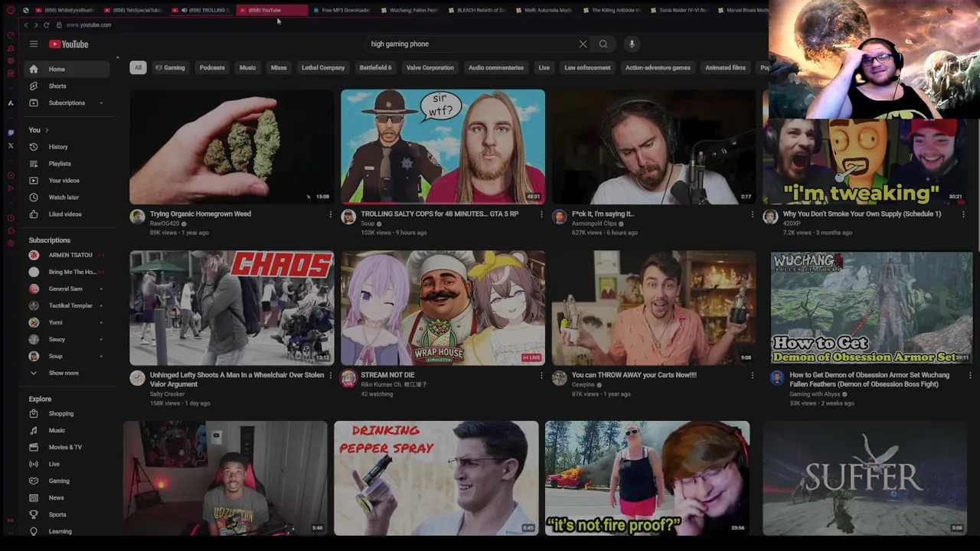The width and height of the screenshot is (980, 551).
Task: Open more options for Trying Organic Homegrown Weed
Action: pyautogui.click(x=330, y=215)
